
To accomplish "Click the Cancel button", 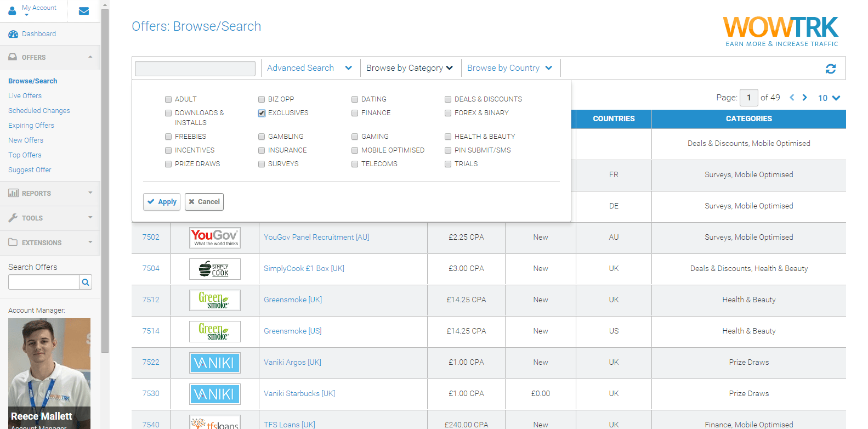I will (204, 202).
